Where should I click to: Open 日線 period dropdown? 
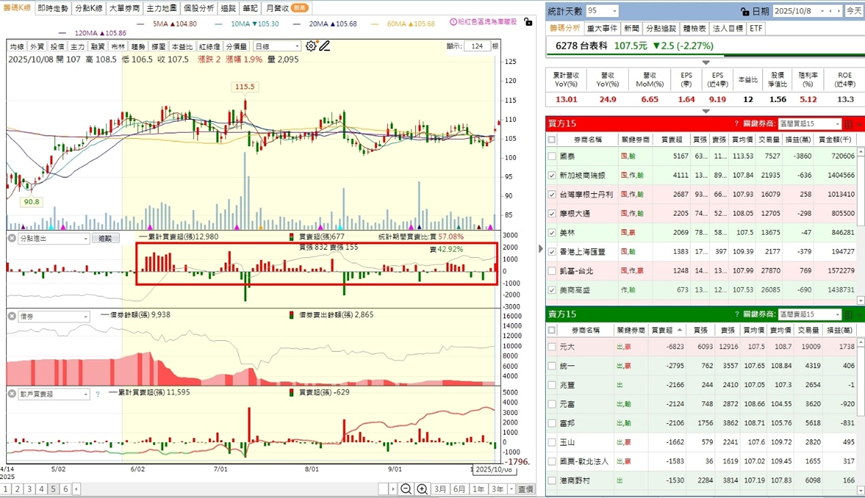[276, 46]
